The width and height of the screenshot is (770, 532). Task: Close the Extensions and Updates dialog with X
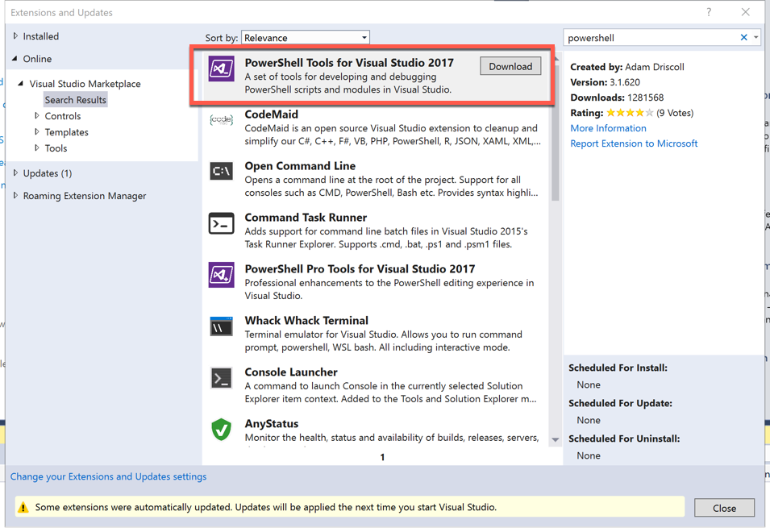point(746,12)
